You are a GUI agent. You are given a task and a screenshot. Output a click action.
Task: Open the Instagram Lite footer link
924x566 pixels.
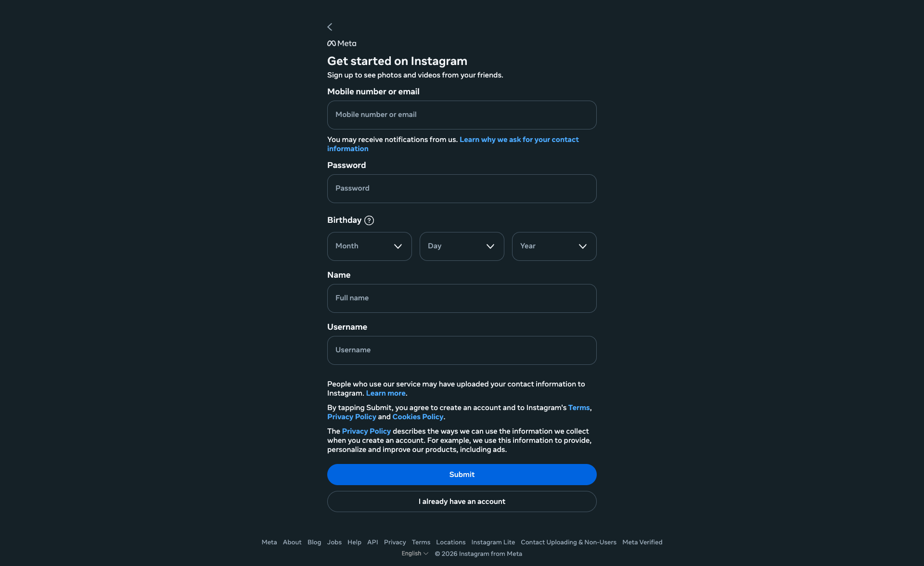[493, 542]
